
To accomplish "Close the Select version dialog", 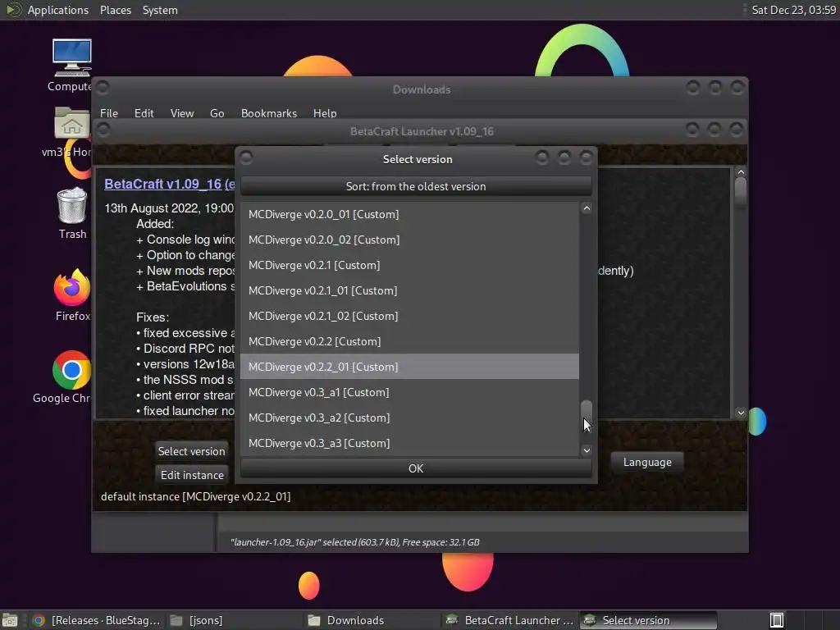I will 586,157.
